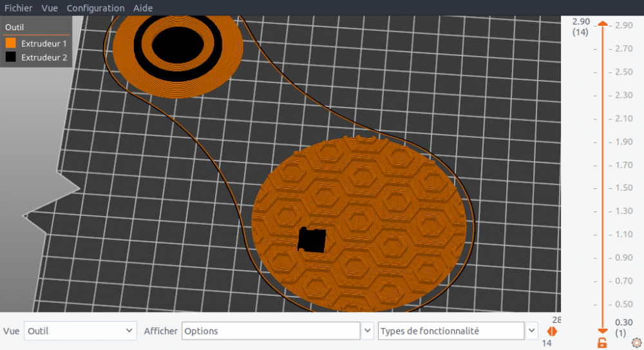Open the Vue Outil dropdown

[x=80, y=331]
